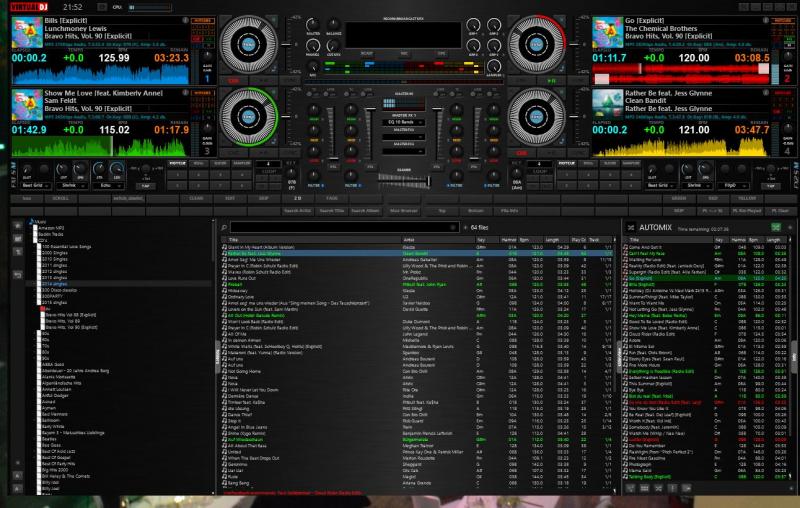Click the deck 1 pitch slider
Screen dimensions: 800x508
287,44
